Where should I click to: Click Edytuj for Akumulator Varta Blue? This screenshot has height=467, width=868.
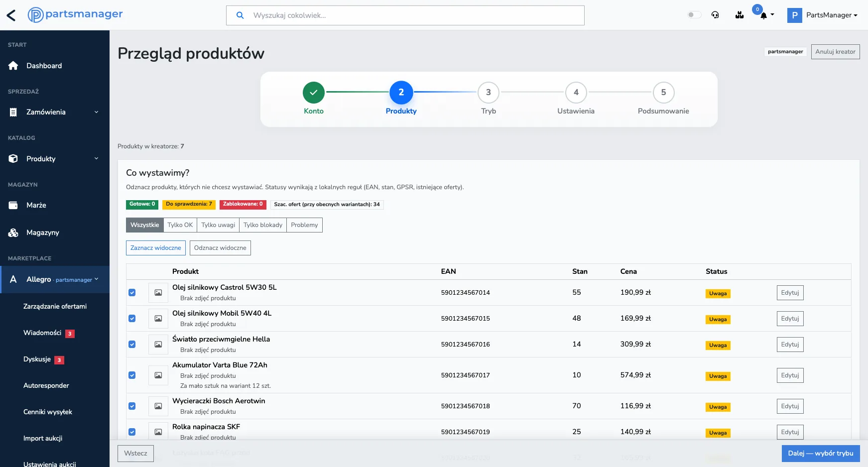tap(790, 375)
